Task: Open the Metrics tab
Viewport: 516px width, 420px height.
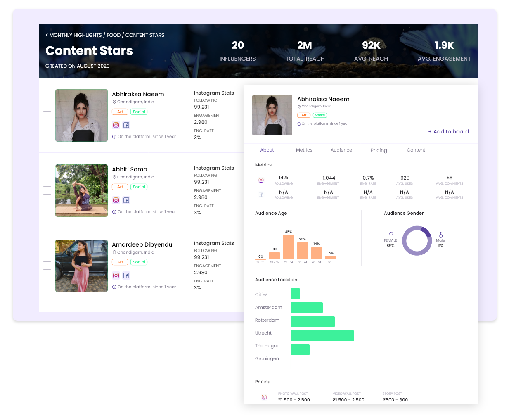Action: click(x=304, y=150)
